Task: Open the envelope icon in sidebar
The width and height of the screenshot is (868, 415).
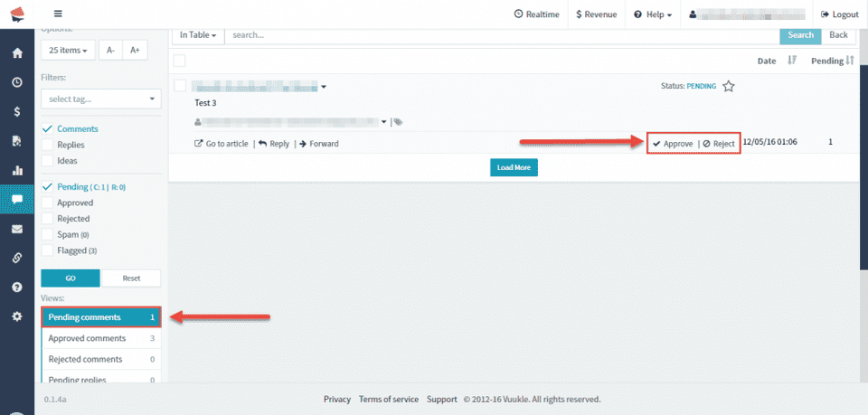Action: pos(17,229)
